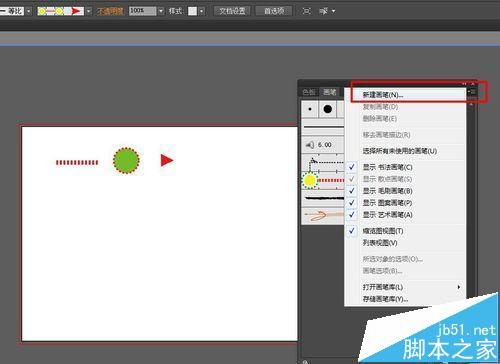The height and width of the screenshot is (364, 500).
Task: Select the red triangle on the artboard
Action: click(167, 160)
